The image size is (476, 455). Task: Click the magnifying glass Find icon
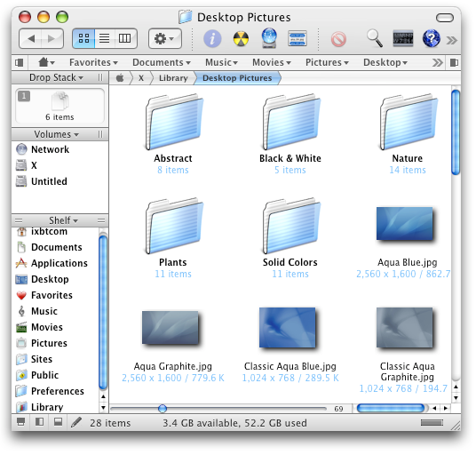[x=374, y=38]
